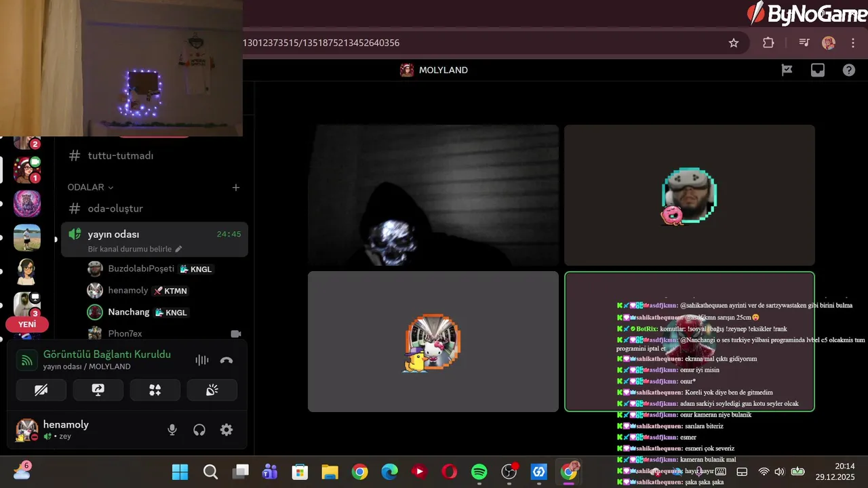
Task: Start screen share from voice panel
Action: coord(98,390)
